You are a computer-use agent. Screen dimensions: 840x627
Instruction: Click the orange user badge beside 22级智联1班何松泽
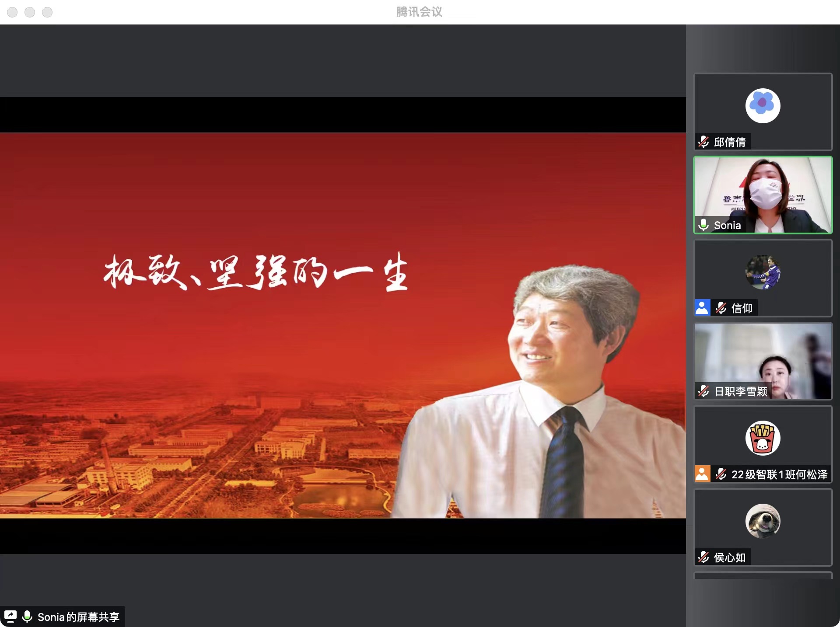point(702,474)
